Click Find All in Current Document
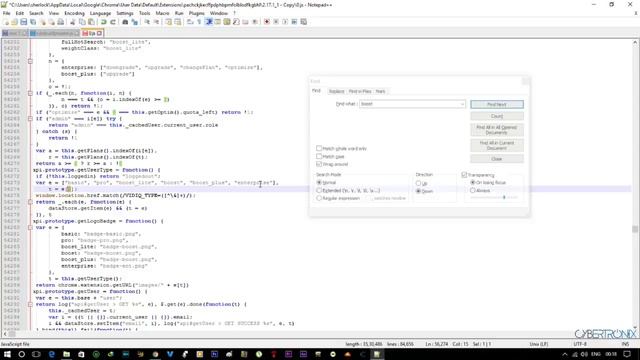Viewport: 640px width, 360px height. 497,145
